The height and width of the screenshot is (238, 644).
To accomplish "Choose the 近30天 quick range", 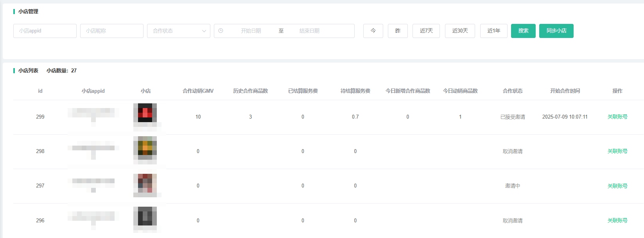I will click(x=460, y=31).
